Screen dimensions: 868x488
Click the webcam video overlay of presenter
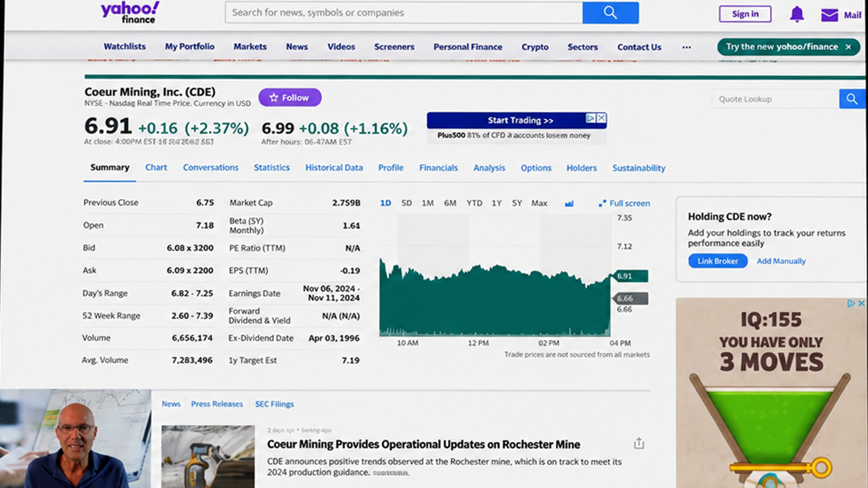(x=75, y=439)
